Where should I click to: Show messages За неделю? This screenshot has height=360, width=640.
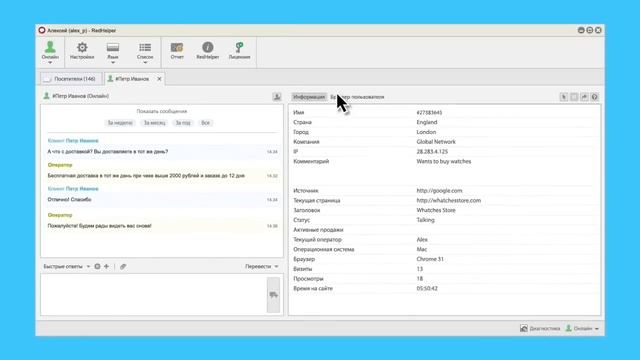tap(120, 123)
